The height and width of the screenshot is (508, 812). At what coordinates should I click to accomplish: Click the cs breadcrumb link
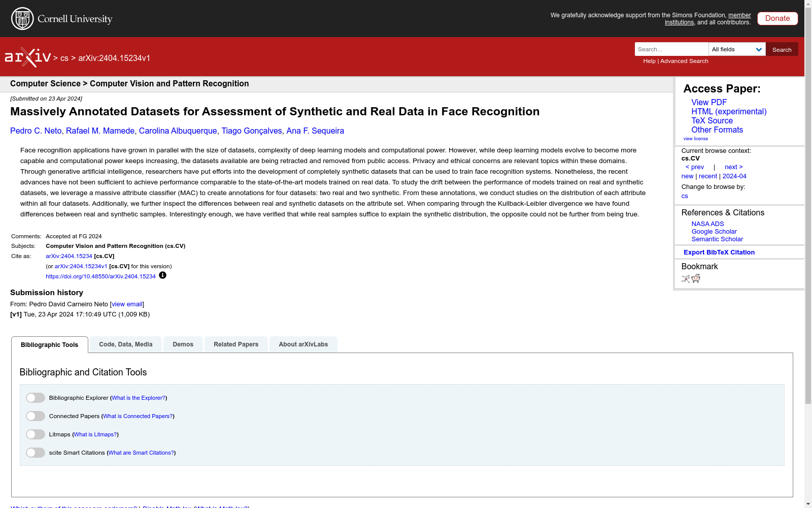64,58
